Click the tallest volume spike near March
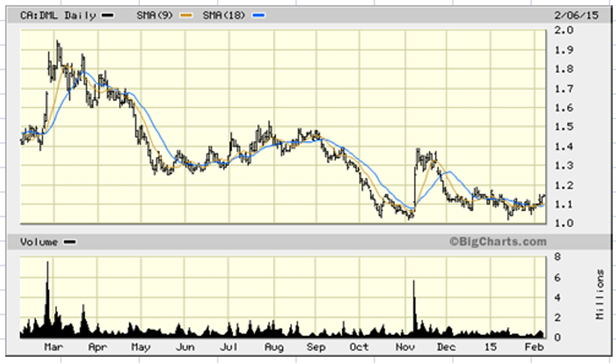The image size is (616, 364). (47, 295)
